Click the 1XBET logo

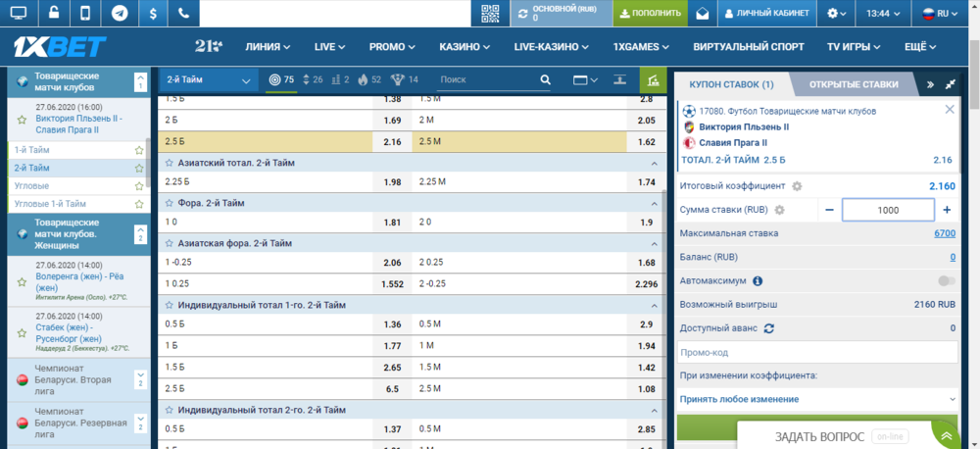point(60,47)
